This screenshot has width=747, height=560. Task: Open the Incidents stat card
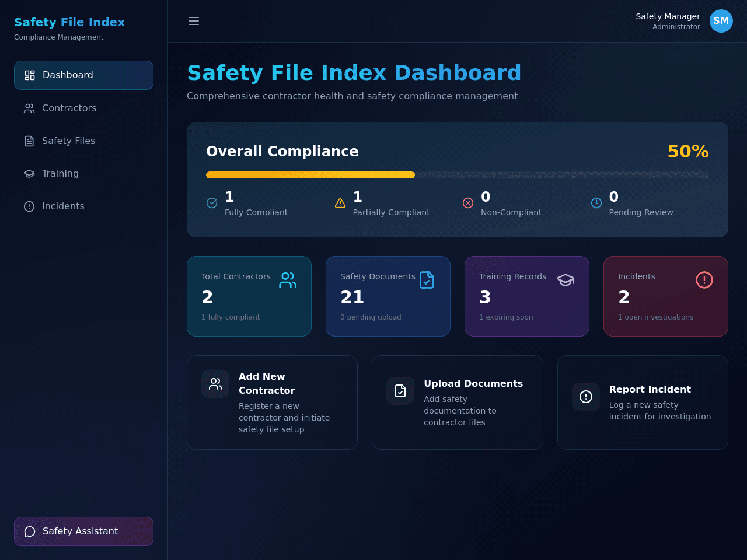click(666, 296)
